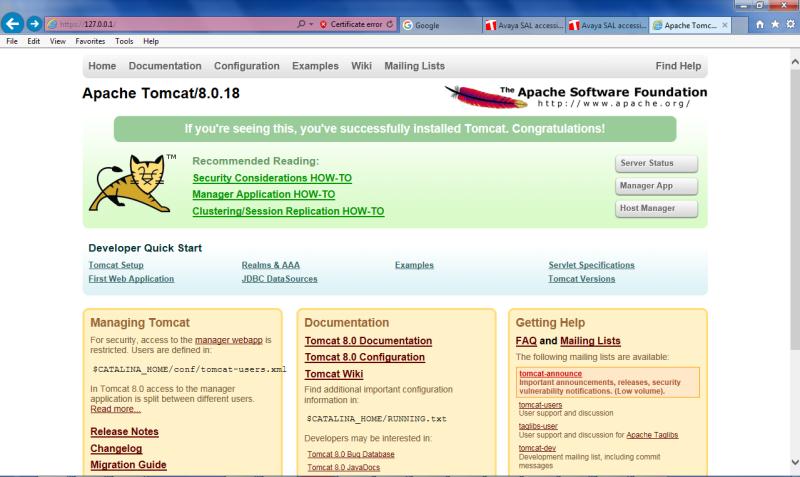Open the address bar dropdown arrow

311,24
